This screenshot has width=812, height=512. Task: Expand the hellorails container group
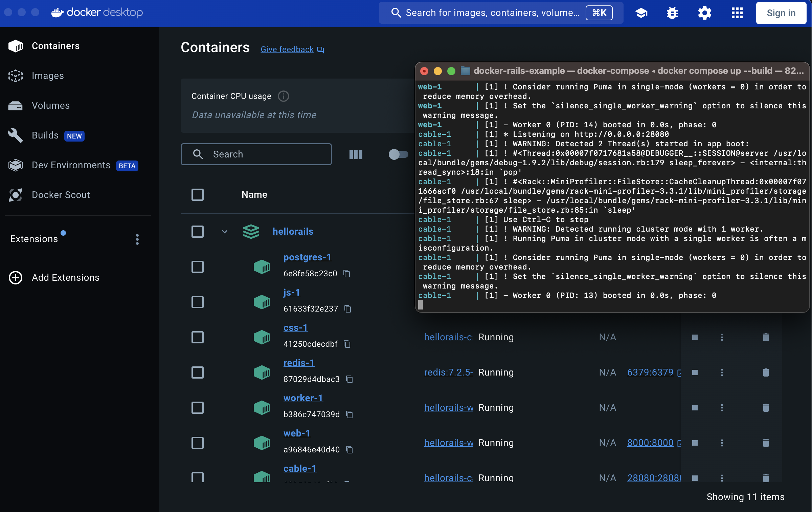point(224,231)
